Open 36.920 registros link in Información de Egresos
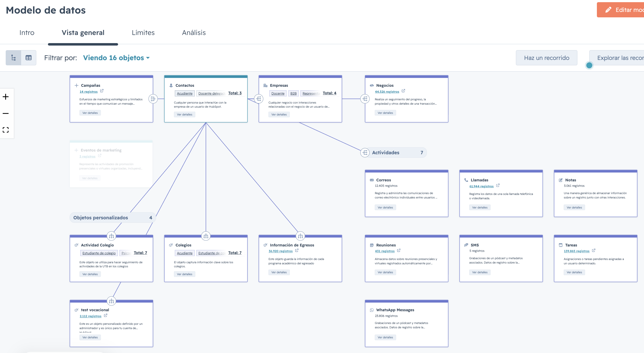 281,251
